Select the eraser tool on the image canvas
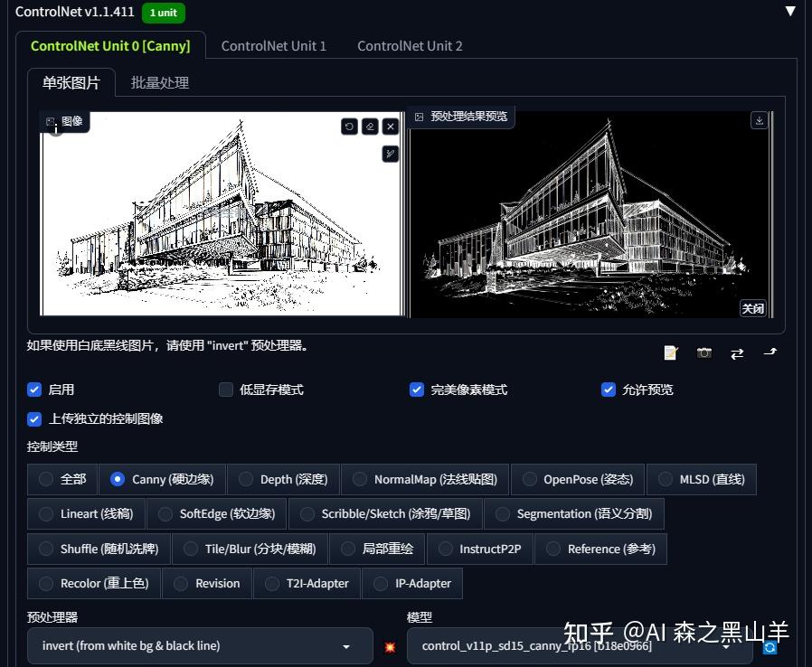 [x=370, y=127]
